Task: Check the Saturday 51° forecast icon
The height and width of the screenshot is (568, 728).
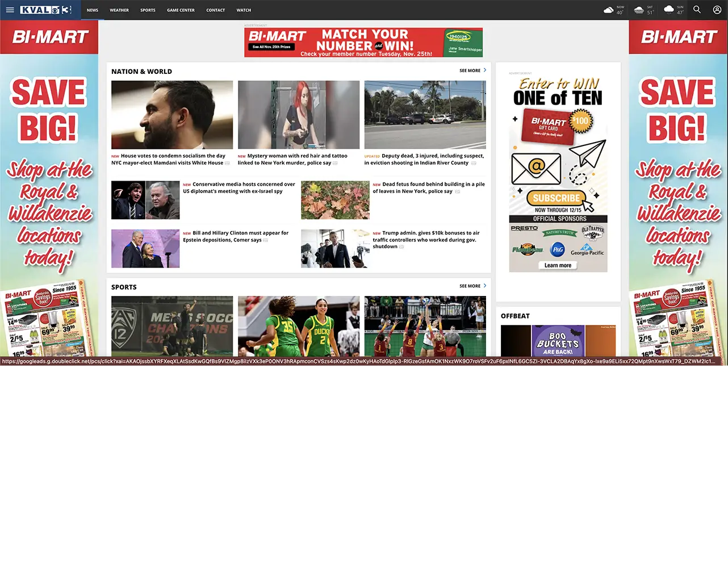Action: coord(639,10)
